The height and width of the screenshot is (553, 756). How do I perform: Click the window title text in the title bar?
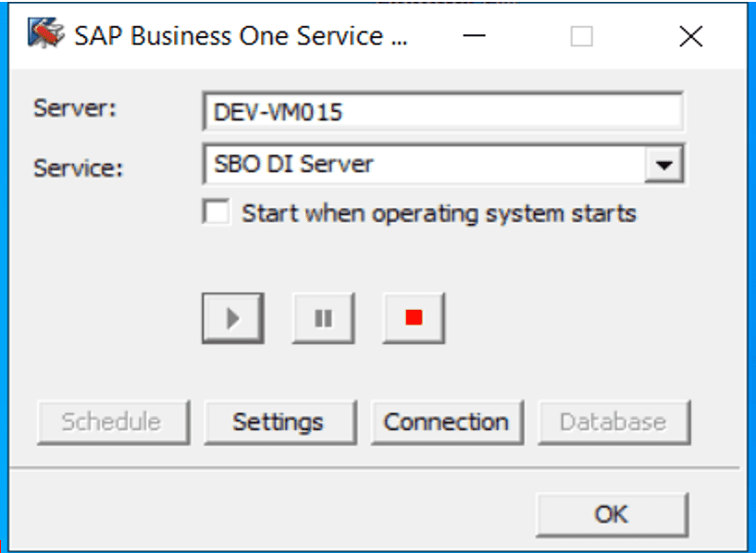tap(241, 36)
